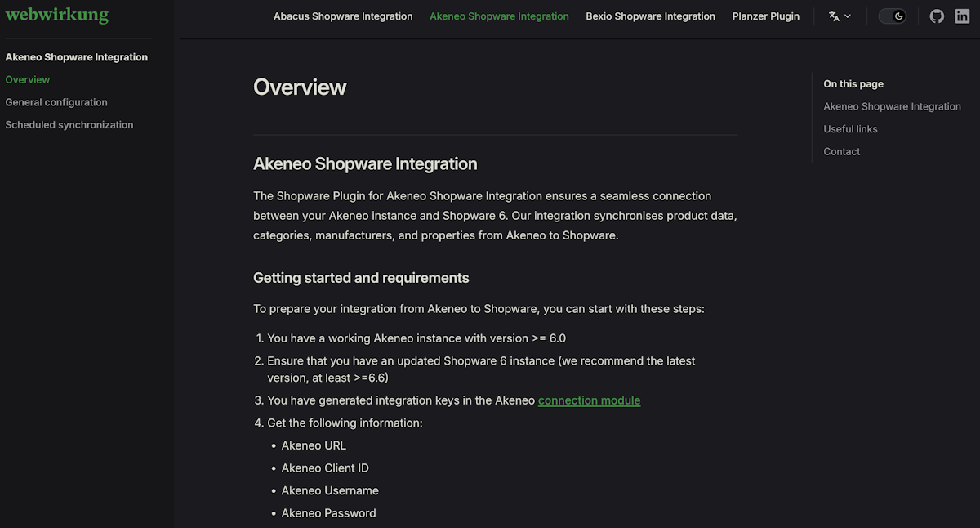Click the Akeneo Client ID list item
This screenshot has height=528, width=980.
pyautogui.click(x=325, y=468)
